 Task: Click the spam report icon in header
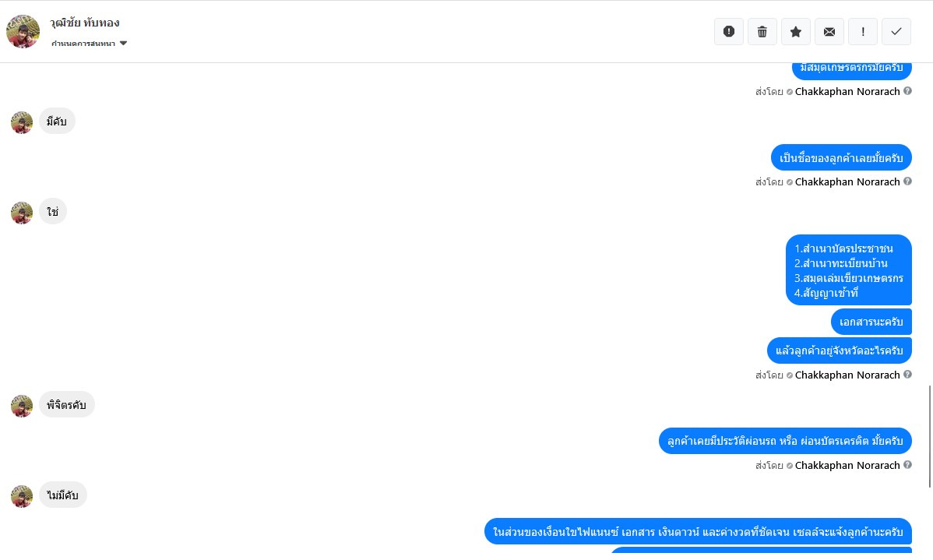point(728,31)
